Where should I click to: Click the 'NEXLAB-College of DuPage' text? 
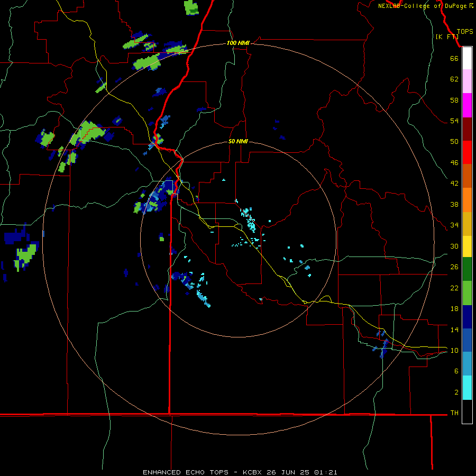422,6
